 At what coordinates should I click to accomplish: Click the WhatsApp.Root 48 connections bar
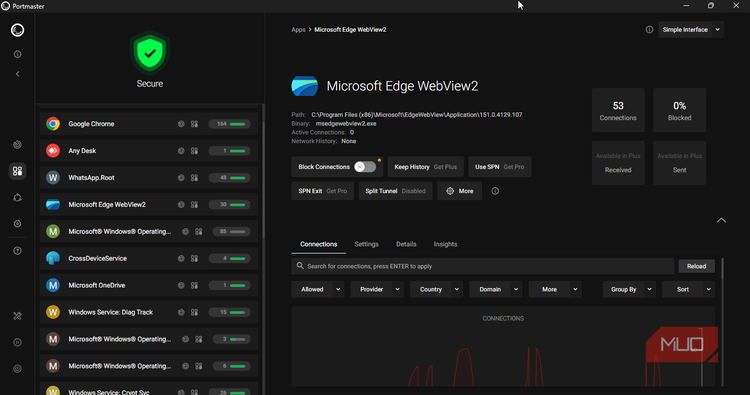pyautogui.click(x=230, y=177)
